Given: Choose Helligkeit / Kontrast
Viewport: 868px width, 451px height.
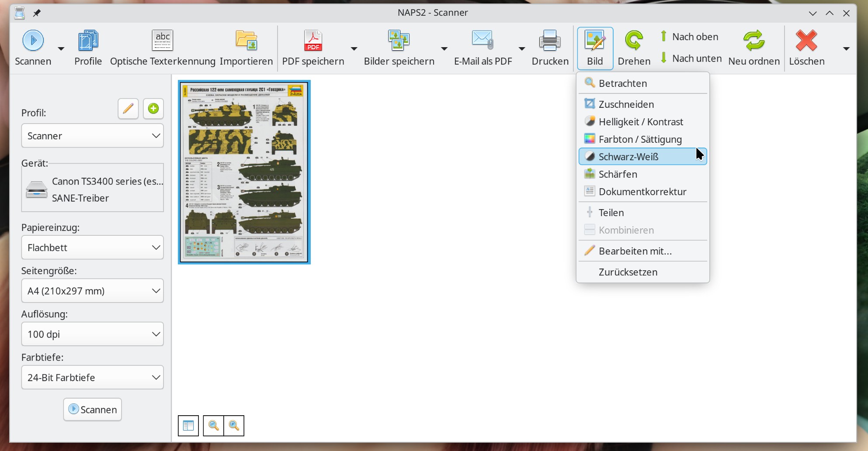Looking at the screenshot, I should (x=642, y=121).
